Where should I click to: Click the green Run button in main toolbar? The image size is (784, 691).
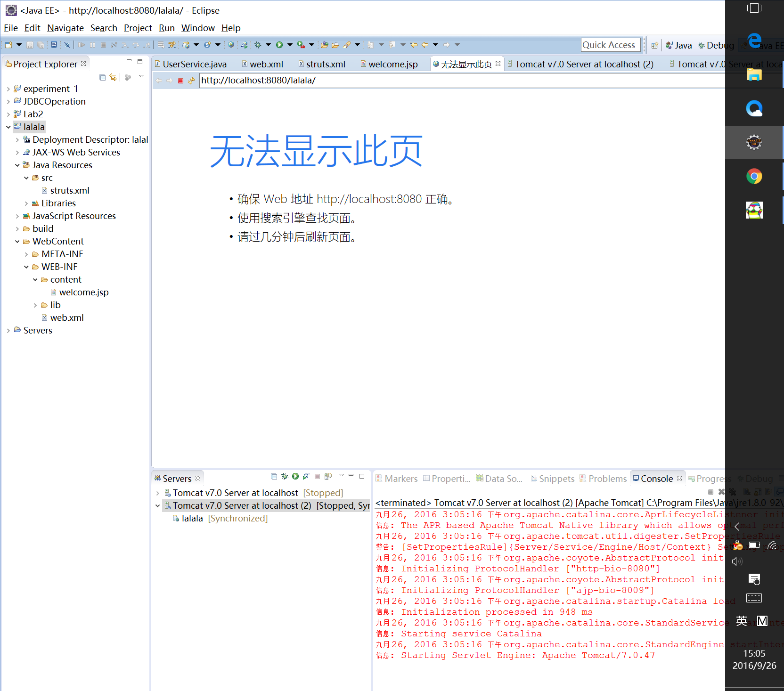point(279,45)
